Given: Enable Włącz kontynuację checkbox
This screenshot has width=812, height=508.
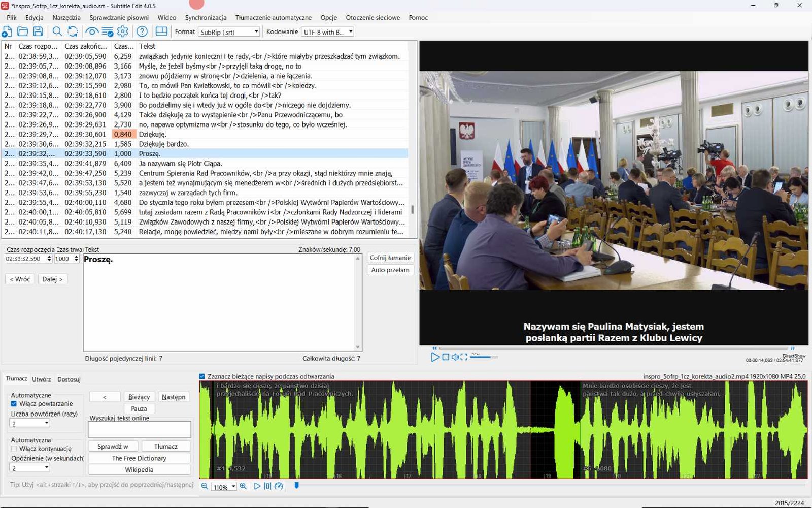Looking at the screenshot, I should pos(14,449).
